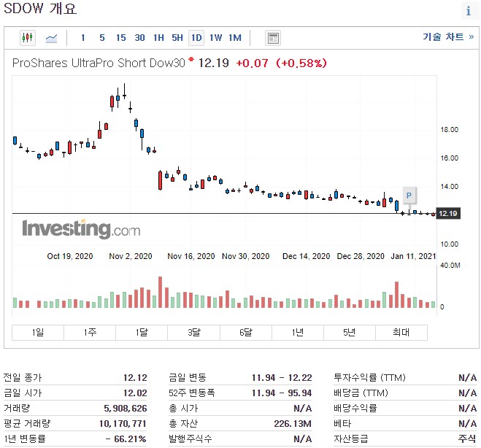Choose the 1달 range tab
The image size is (481, 448).
click(x=142, y=333)
